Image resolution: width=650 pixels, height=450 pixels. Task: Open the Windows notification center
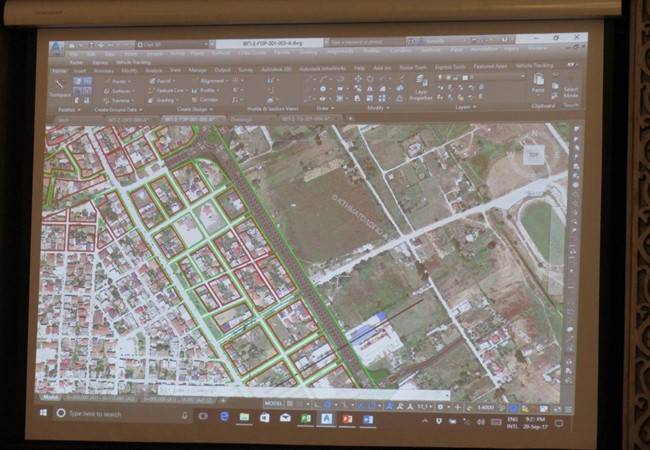point(559,423)
